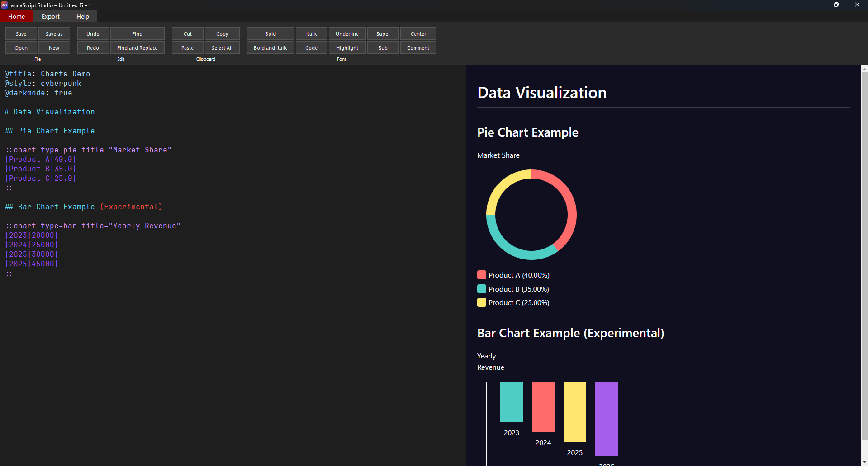Apply Underline formatting

pos(347,34)
